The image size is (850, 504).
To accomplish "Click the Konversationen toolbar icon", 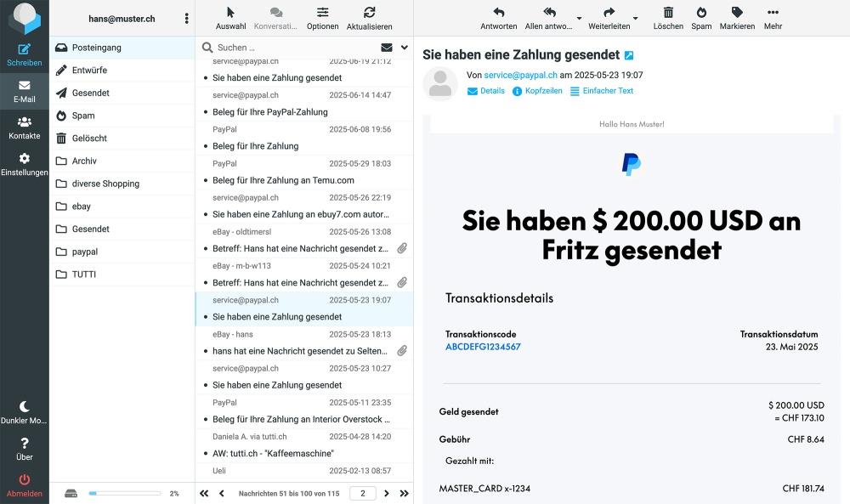I will 276,19.
